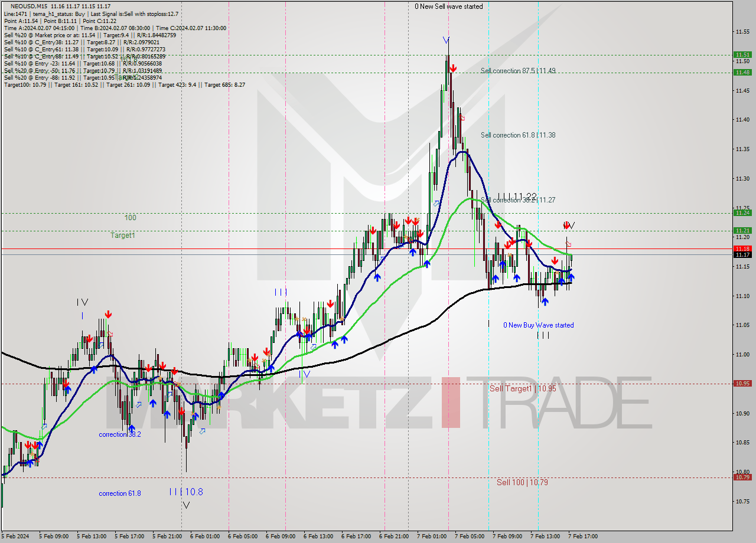Select the 'Sell Target1 | 10.95' label
Image resolution: width=756 pixels, height=543 pixels.
coord(523,388)
